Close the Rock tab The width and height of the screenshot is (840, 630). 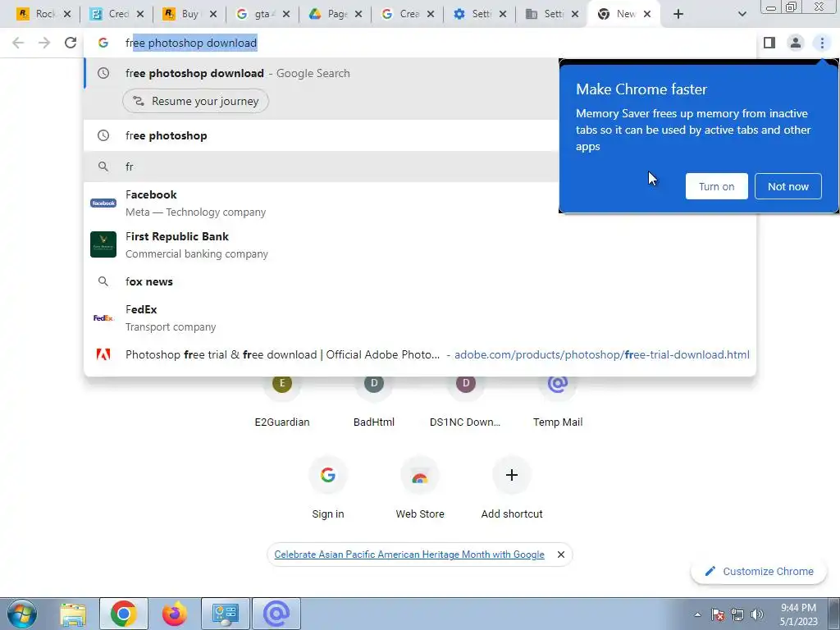67,15
